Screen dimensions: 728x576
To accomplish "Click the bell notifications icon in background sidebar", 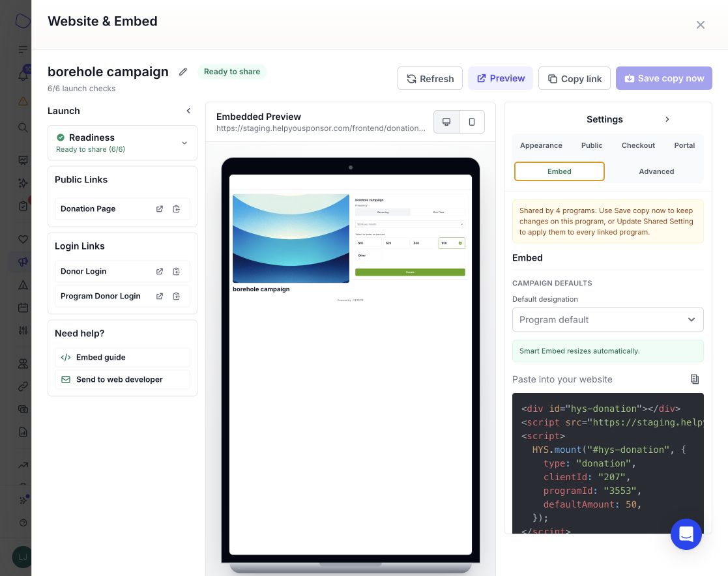I will 23,74.
